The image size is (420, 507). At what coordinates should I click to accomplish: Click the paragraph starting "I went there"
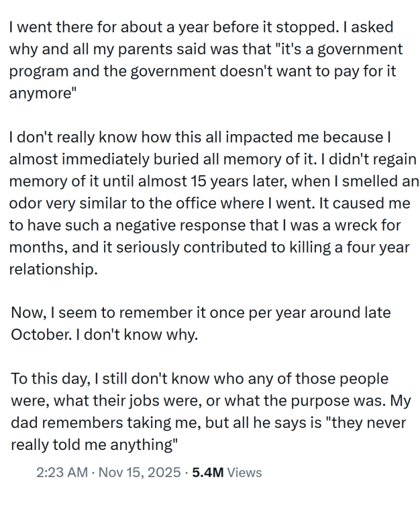pyautogui.click(x=201, y=60)
